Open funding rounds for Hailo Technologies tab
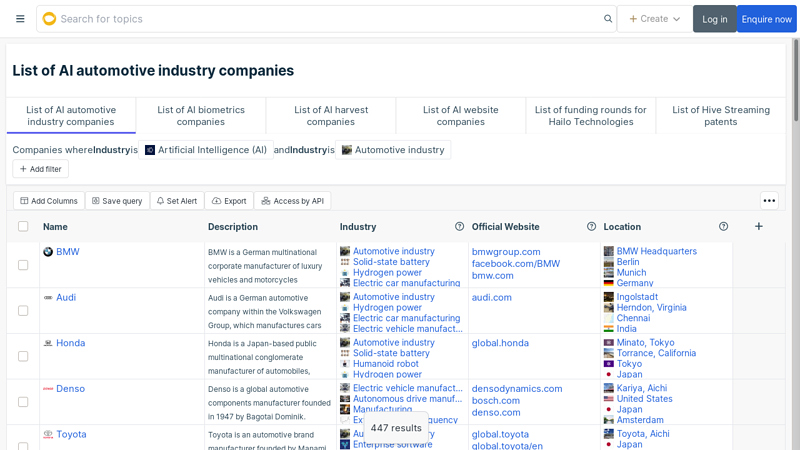800x450 pixels. 591,116
